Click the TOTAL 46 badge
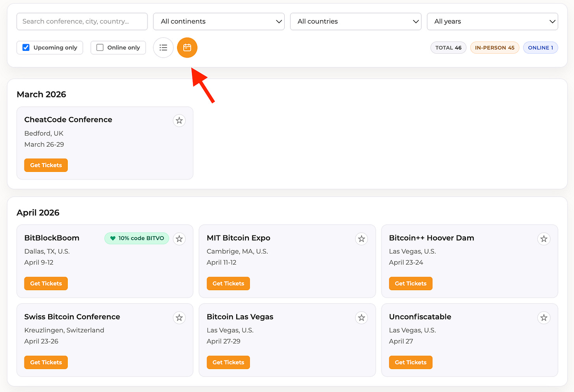This screenshot has width=574, height=392. coord(449,48)
